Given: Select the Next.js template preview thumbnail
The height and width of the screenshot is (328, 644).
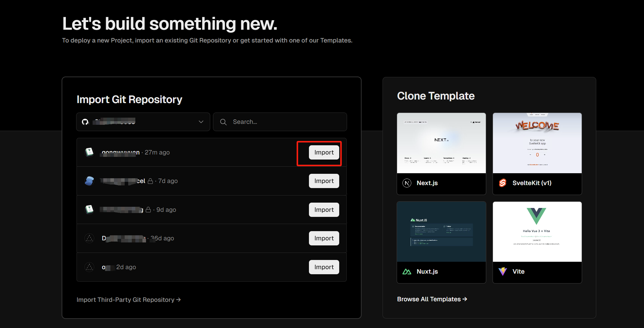Looking at the screenshot, I should [441, 143].
